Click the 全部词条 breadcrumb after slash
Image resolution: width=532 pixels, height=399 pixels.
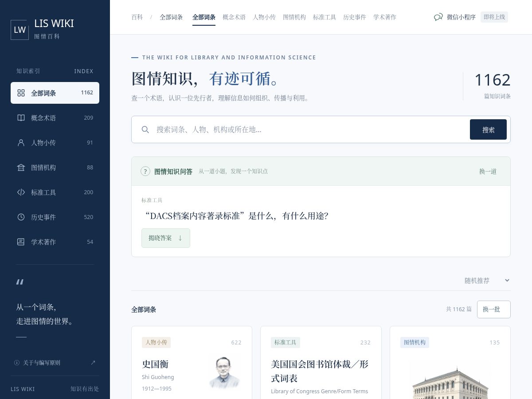point(171,17)
